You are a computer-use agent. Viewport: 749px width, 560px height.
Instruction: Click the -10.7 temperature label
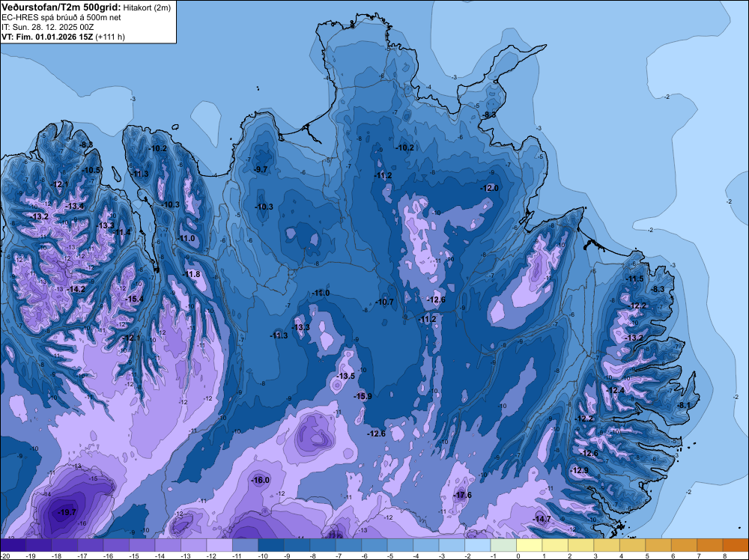(384, 302)
